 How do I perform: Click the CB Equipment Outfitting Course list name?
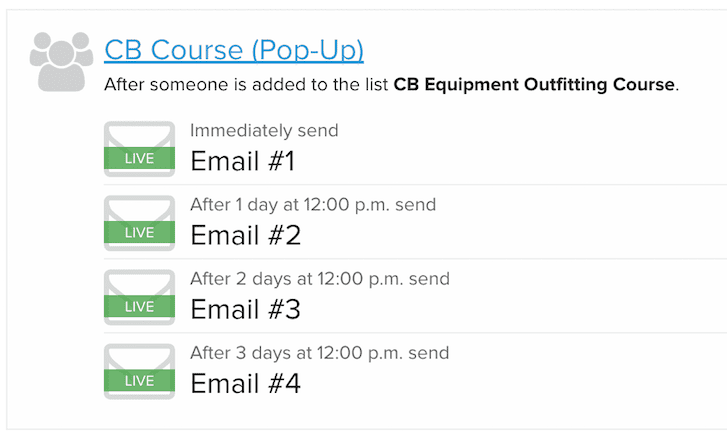[x=534, y=85]
